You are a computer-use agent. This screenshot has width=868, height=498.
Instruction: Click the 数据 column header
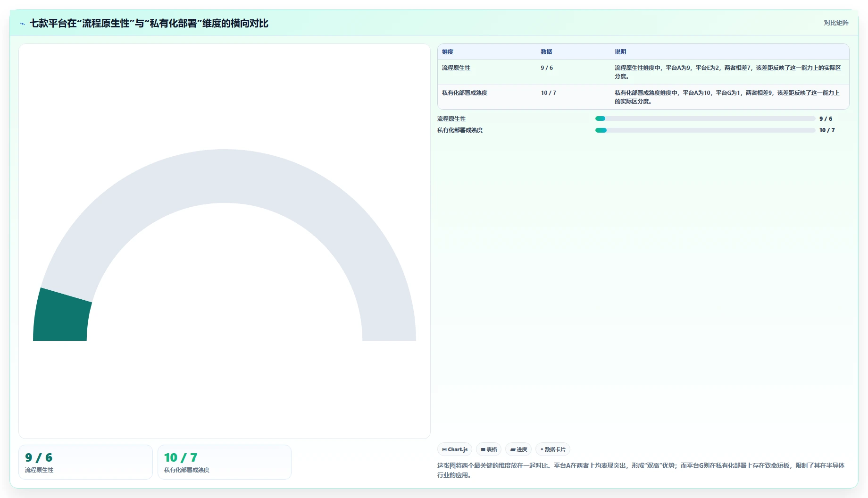pos(546,52)
